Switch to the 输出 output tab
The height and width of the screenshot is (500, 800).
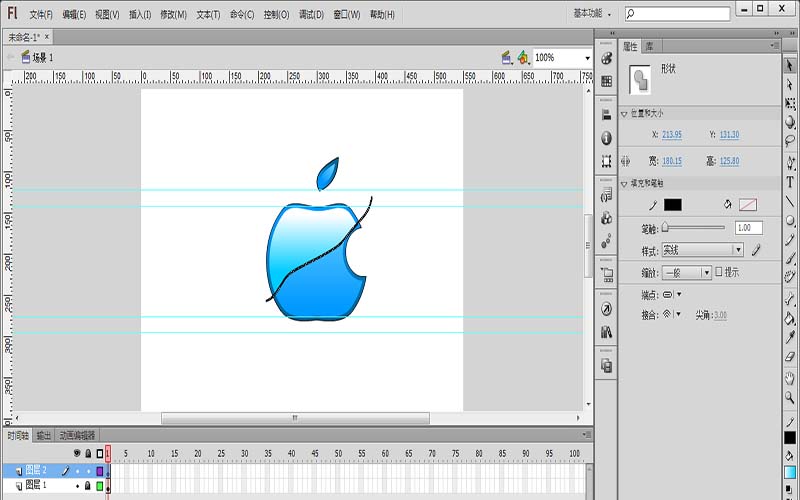pos(44,435)
